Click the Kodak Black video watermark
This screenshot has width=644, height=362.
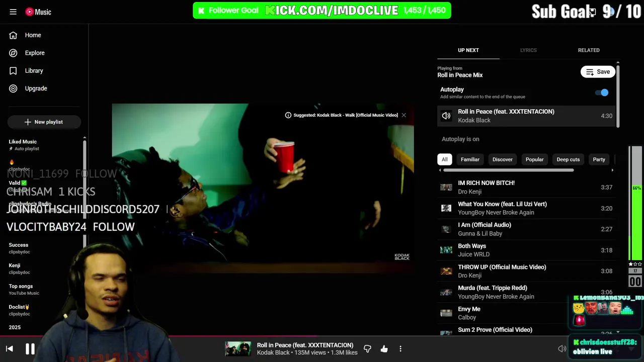[x=401, y=256]
